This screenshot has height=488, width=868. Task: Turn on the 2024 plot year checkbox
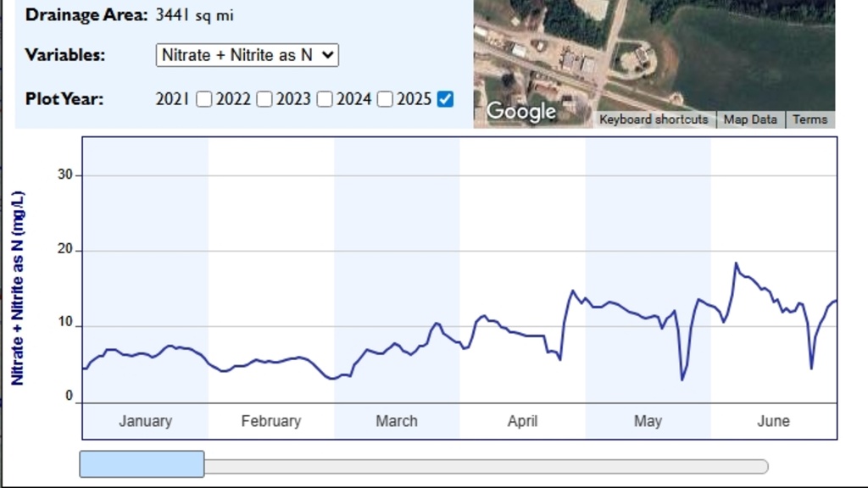point(385,99)
